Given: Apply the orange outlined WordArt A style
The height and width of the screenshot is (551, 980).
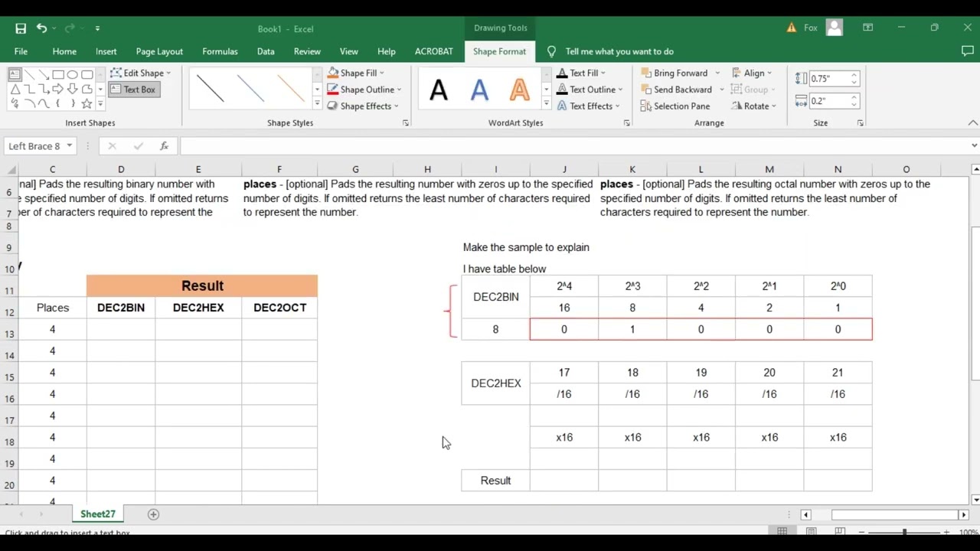Looking at the screenshot, I should 519,90.
